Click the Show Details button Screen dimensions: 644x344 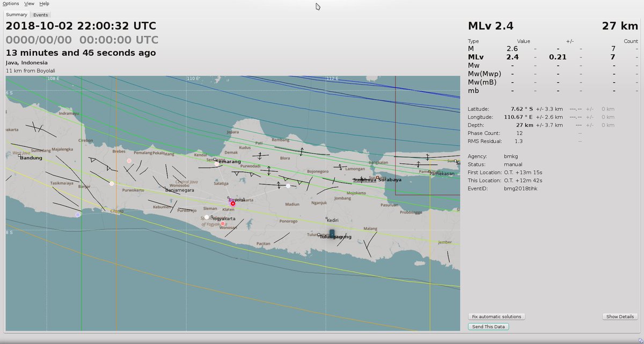tap(620, 317)
